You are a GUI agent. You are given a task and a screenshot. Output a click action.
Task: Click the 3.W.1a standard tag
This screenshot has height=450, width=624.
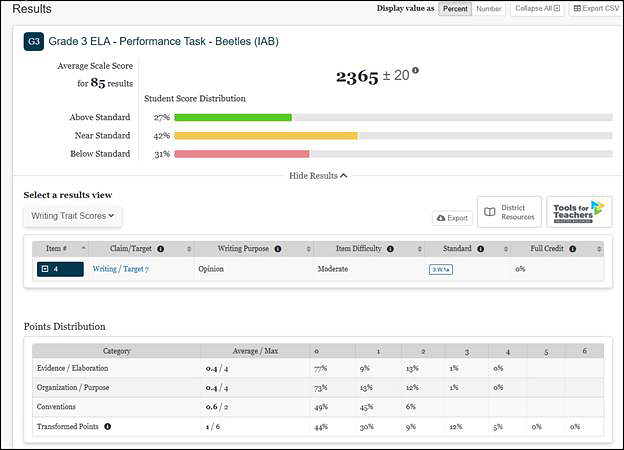pyautogui.click(x=441, y=270)
